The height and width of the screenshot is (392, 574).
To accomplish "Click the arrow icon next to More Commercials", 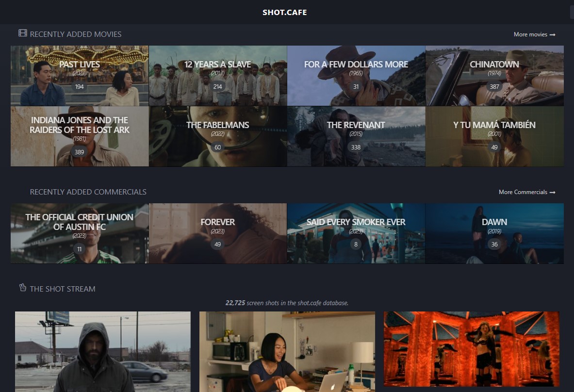I will tap(552, 193).
